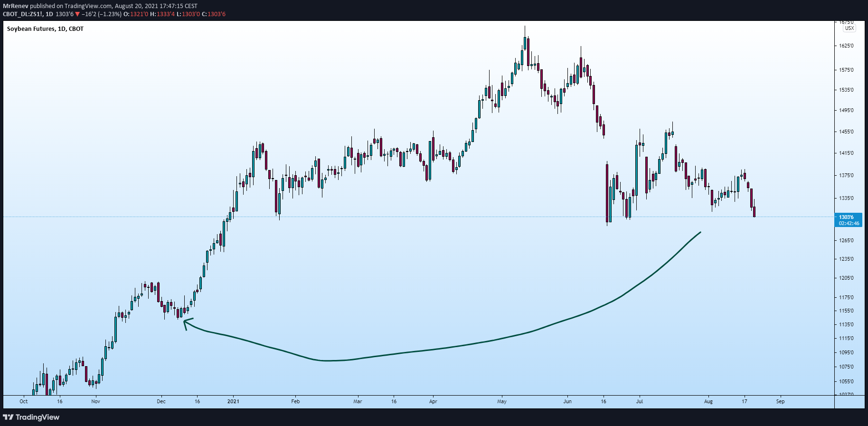Click the 1415'0 price axis label
868x426 pixels.
tap(846, 153)
